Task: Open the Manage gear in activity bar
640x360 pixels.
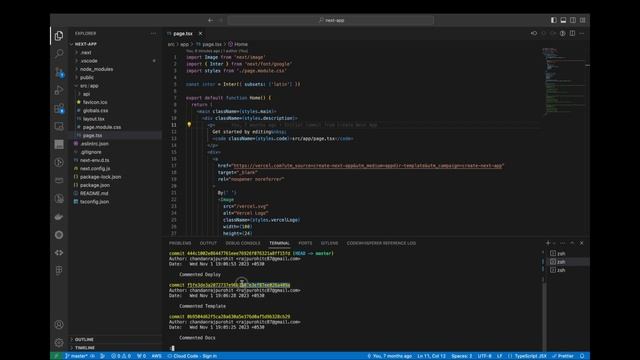Action: (x=59, y=342)
